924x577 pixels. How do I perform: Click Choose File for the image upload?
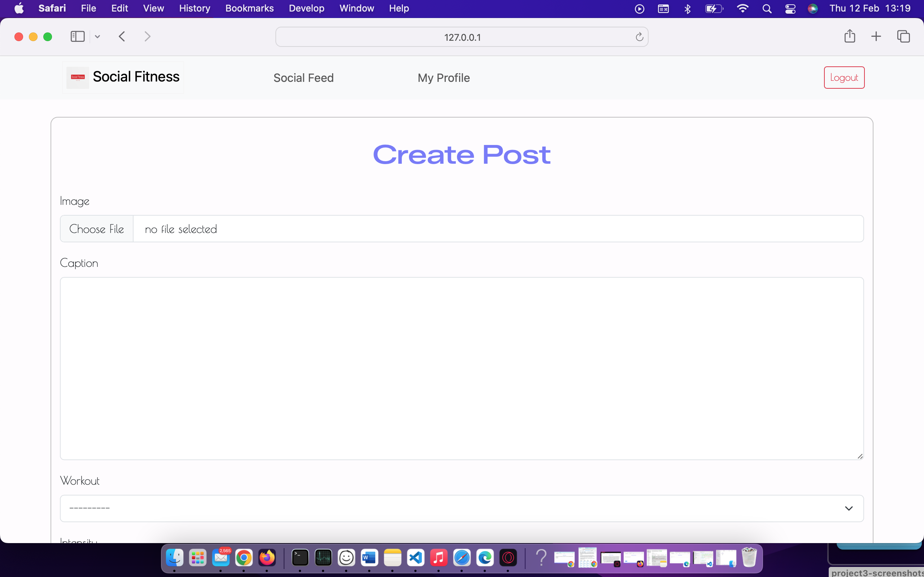(96, 228)
